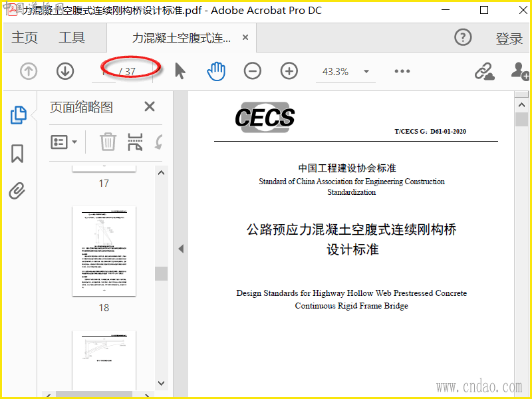Click the add person share icon
Screen dimensions: 532x399
[x=520, y=71]
